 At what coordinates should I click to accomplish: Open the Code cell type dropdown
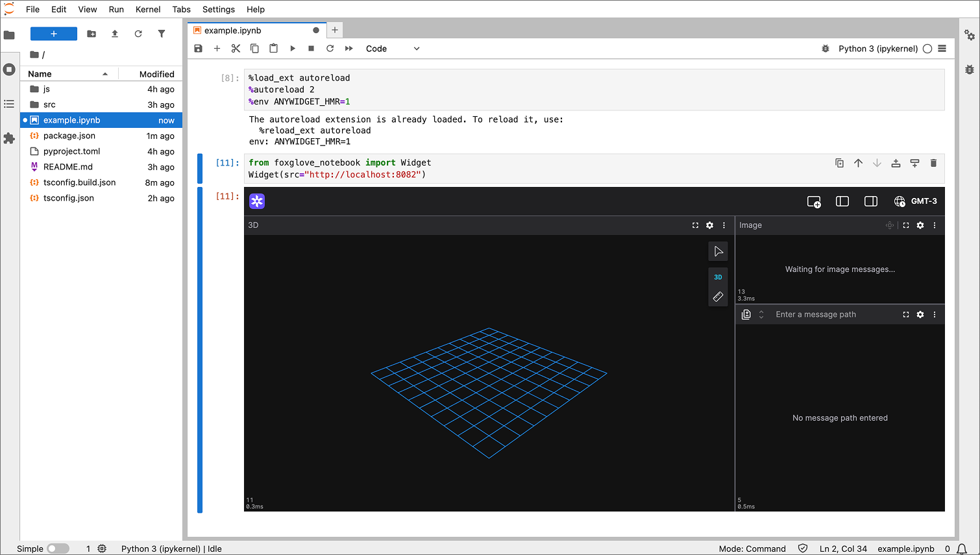point(392,49)
